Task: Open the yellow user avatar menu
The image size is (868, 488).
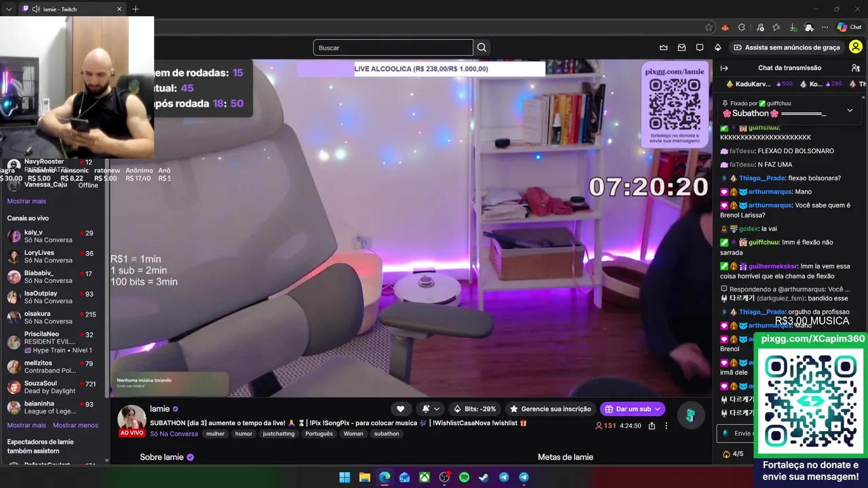Action: click(856, 47)
